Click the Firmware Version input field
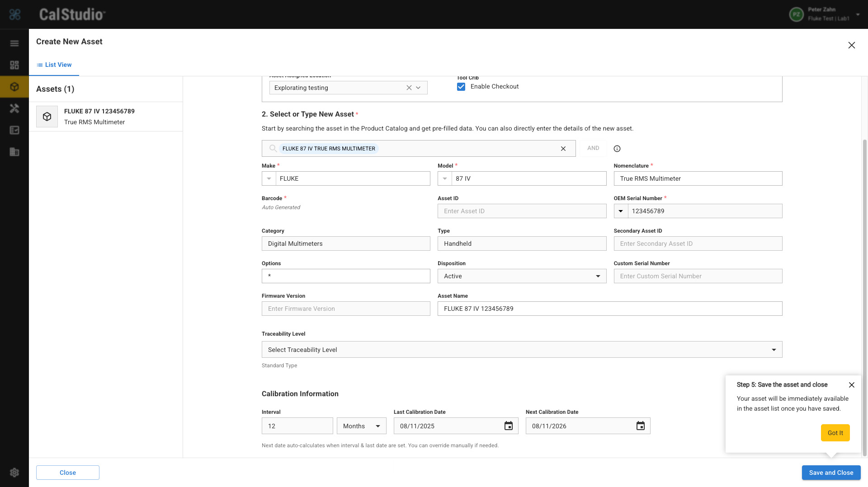Viewport: 868px width, 487px height. point(346,309)
